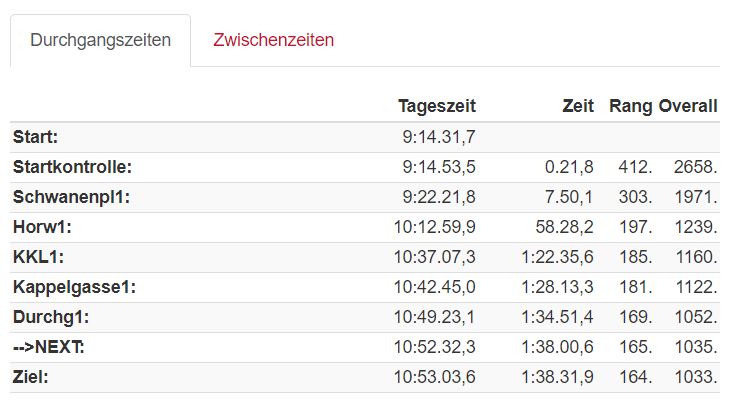Click the Rang column header
The width and height of the screenshot is (733, 405).
tap(630, 106)
